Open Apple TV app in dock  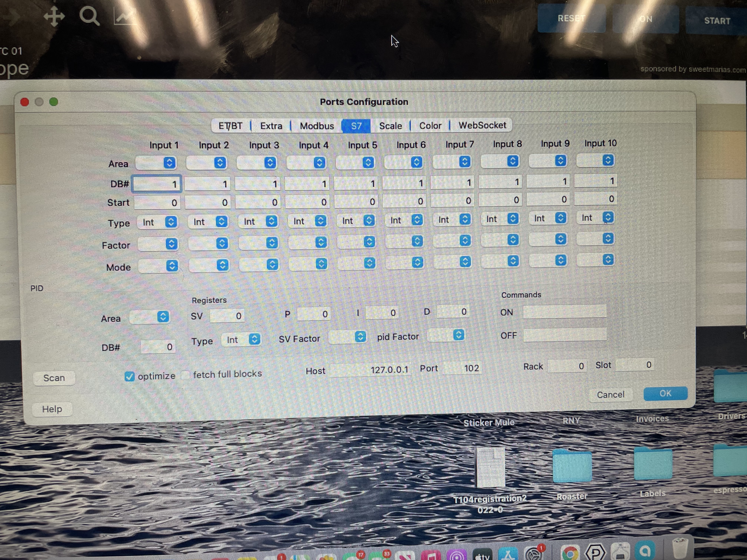[x=483, y=555]
